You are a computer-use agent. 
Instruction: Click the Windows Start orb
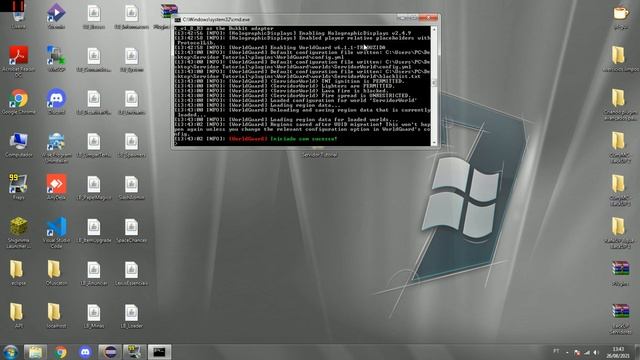[11, 352]
